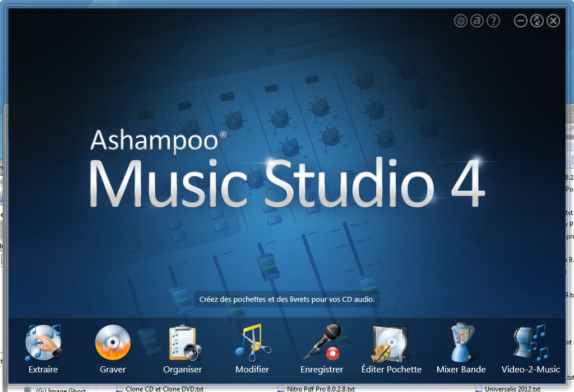Screen dimensions: 574x392
Task: Open settings via the gear icon
Action: (461, 21)
